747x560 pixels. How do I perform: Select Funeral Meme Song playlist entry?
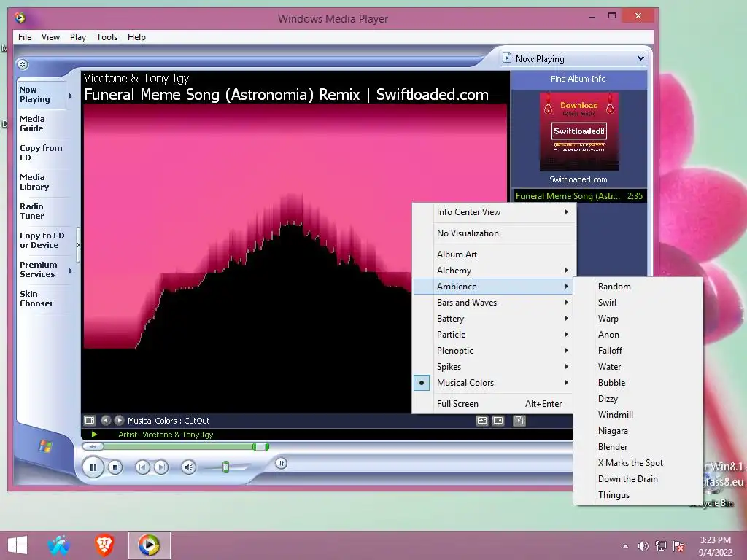[578, 195]
